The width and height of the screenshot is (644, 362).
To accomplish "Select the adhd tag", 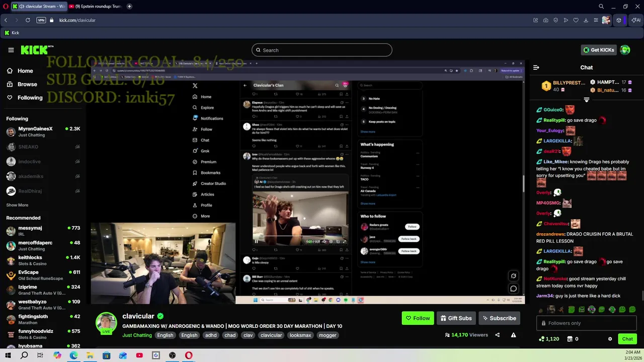I will (x=211, y=335).
